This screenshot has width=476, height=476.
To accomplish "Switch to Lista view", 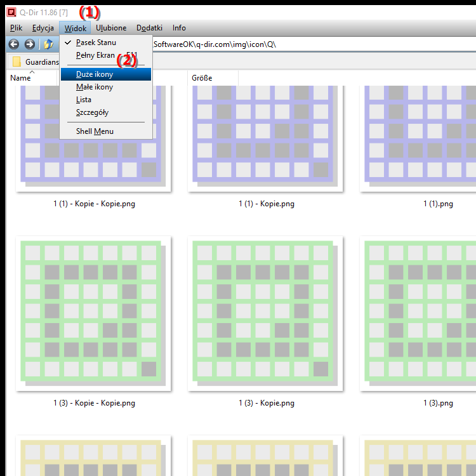I will coord(106,100).
